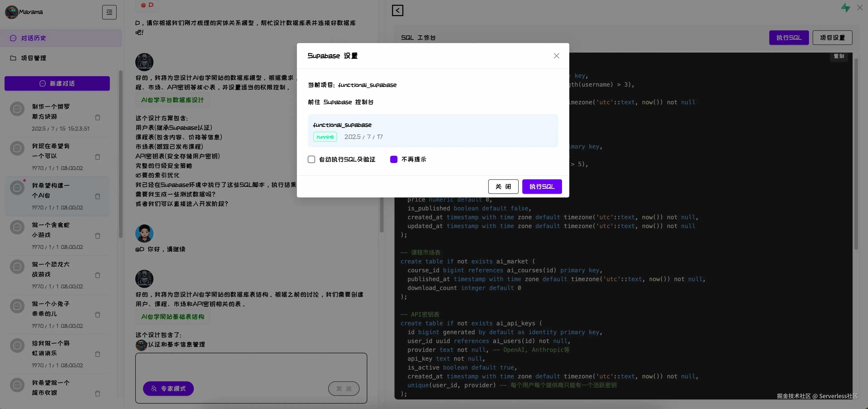Delete the 制作一个俄罗斯方块游 conversation
Viewport: 868px width, 409px height.
click(97, 117)
